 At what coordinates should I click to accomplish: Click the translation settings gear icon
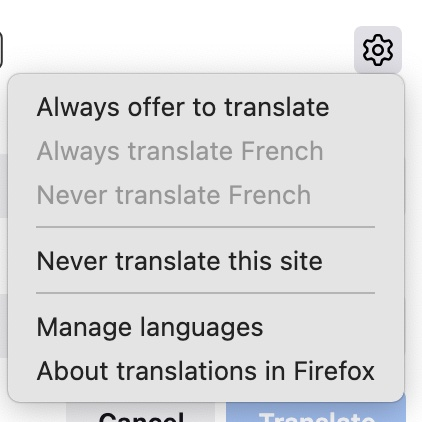378,50
